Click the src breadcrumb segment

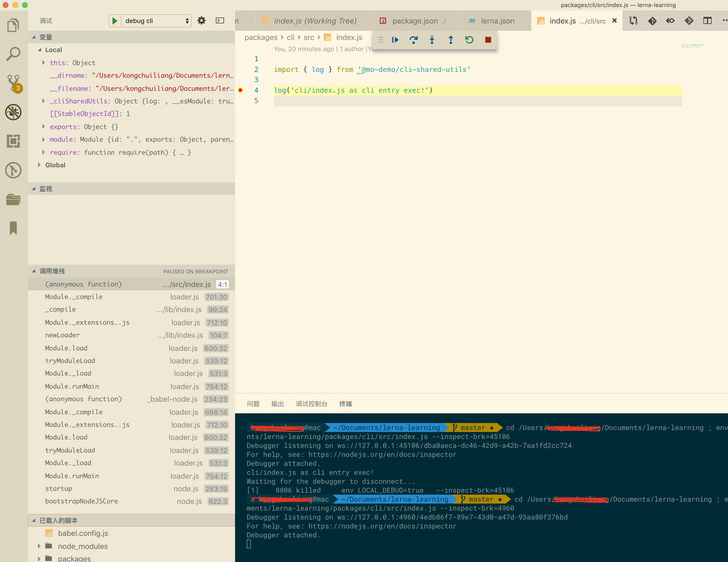coord(309,37)
